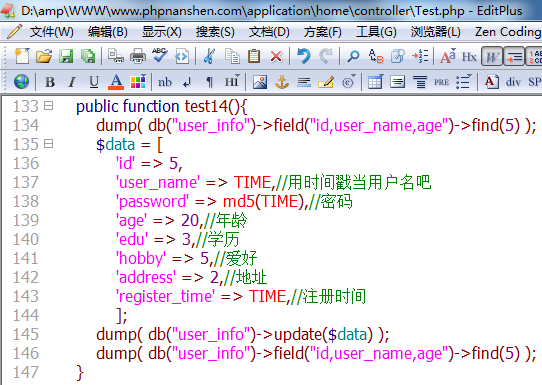This screenshot has height=385, width=542.
Task: Open the 工具(G) menu
Action: pyautogui.click(x=376, y=32)
